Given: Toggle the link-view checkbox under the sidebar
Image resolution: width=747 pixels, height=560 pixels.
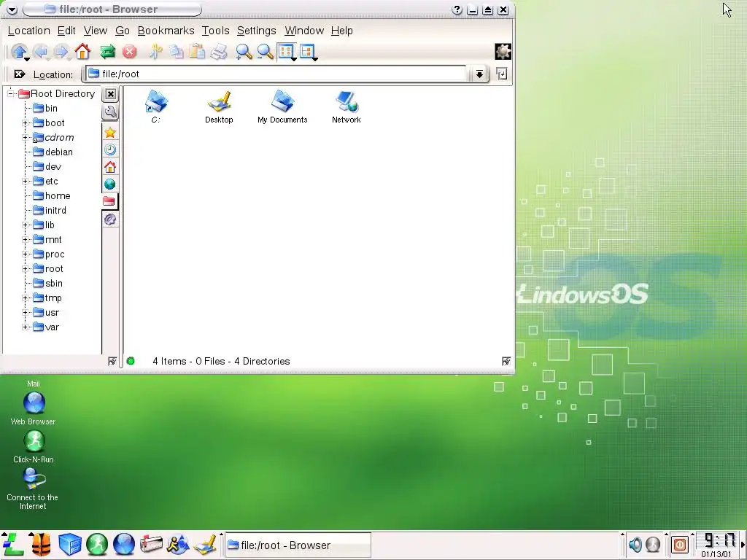Looking at the screenshot, I should point(112,362).
